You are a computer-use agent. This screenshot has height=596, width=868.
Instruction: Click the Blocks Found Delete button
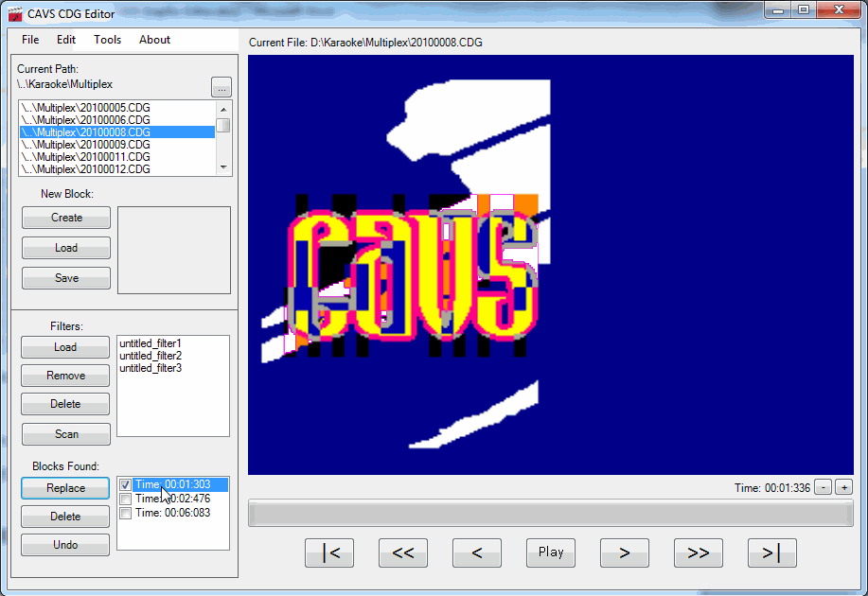[x=65, y=517]
